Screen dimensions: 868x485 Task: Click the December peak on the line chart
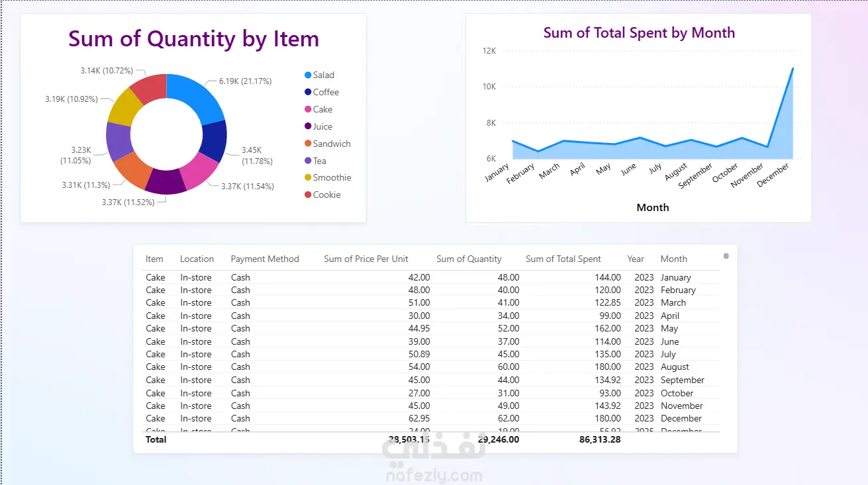point(793,68)
